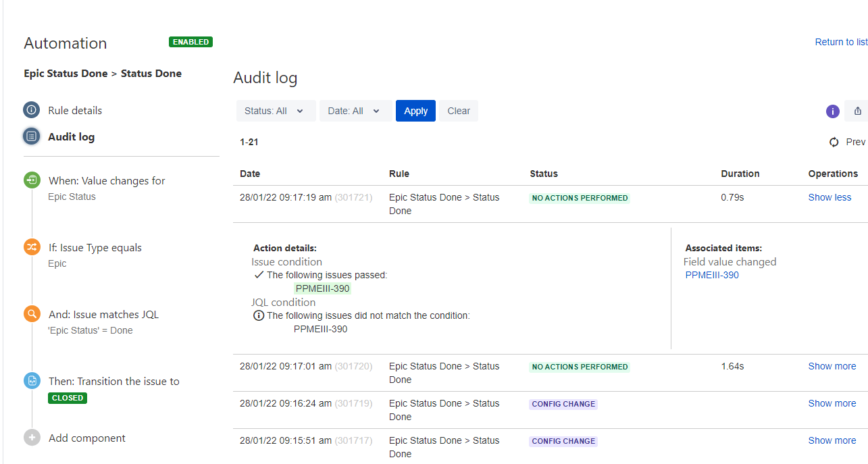
Task: Switch to the Rule details section
Action: pos(75,109)
